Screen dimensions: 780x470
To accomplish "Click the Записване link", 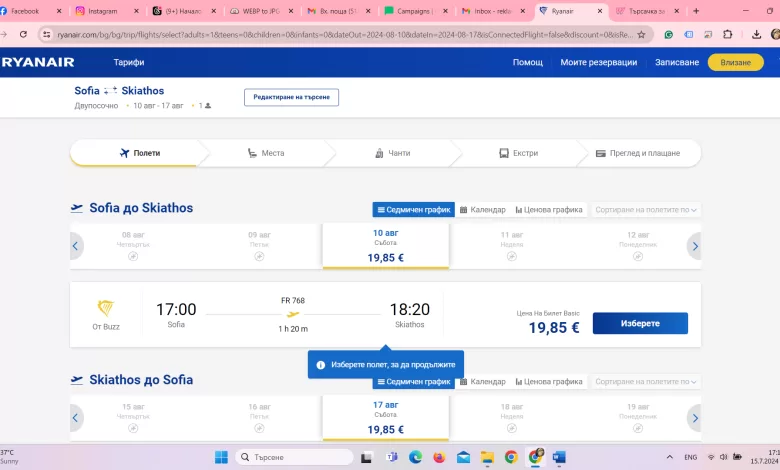I will (x=677, y=62).
